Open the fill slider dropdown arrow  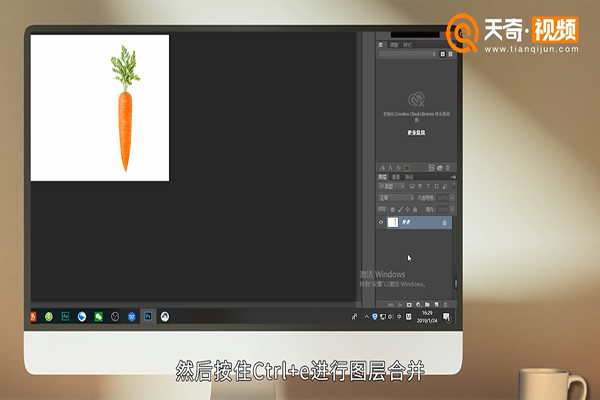click(452, 209)
